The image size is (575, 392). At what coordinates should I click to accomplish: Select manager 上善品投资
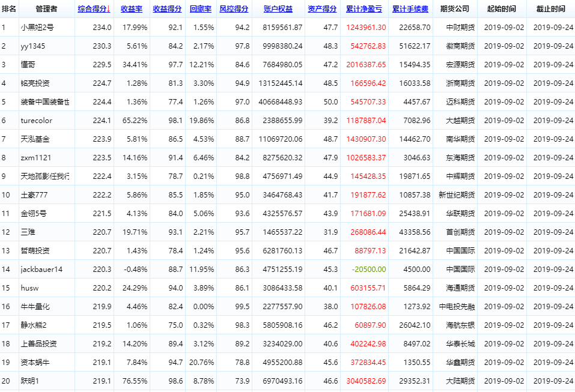(39, 344)
